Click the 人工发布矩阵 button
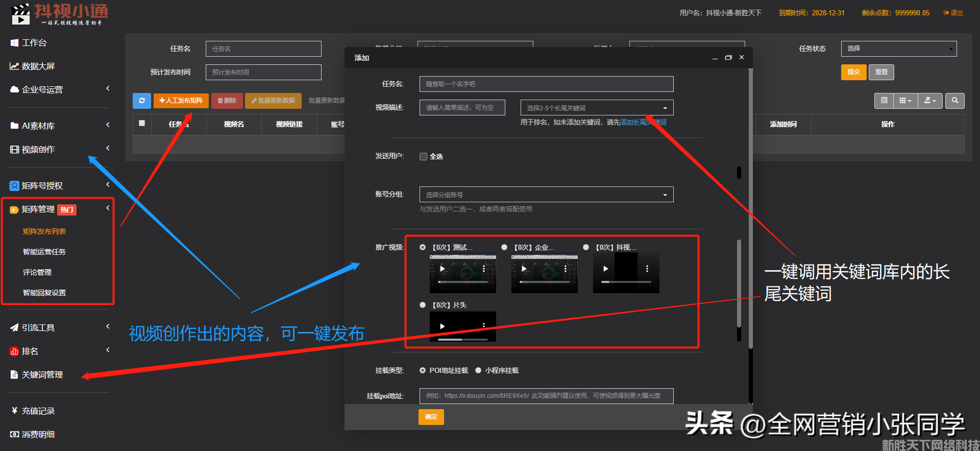This screenshot has width=980, height=451. (x=181, y=101)
